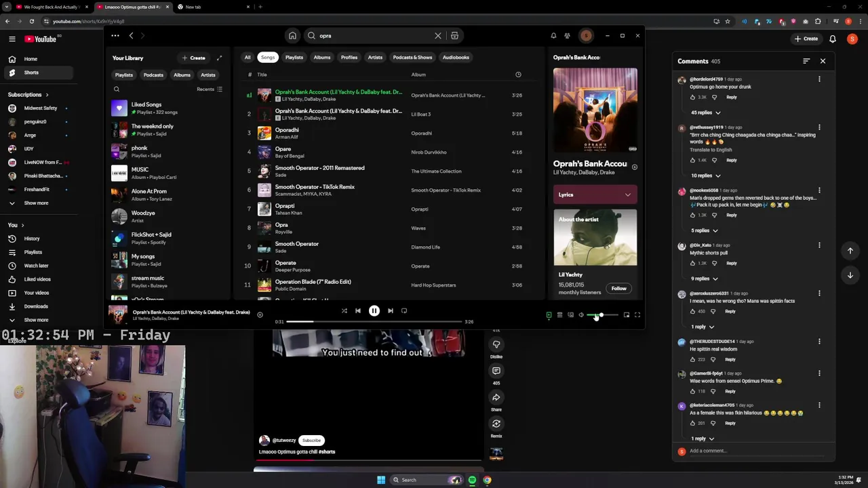
Task: Select Audiobooks filter
Action: [456, 58]
